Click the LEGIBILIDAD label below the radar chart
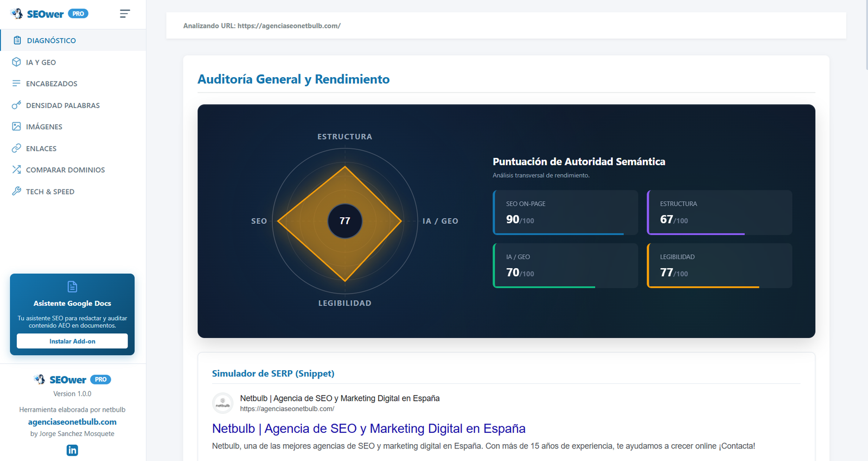Image resolution: width=868 pixels, height=461 pixels. click(345, 303)
